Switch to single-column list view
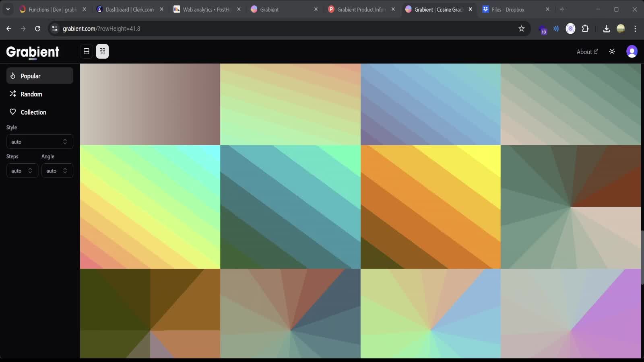The height and width of the screenshot is (362, 644). pyautogui.click(x=86, y=51)
